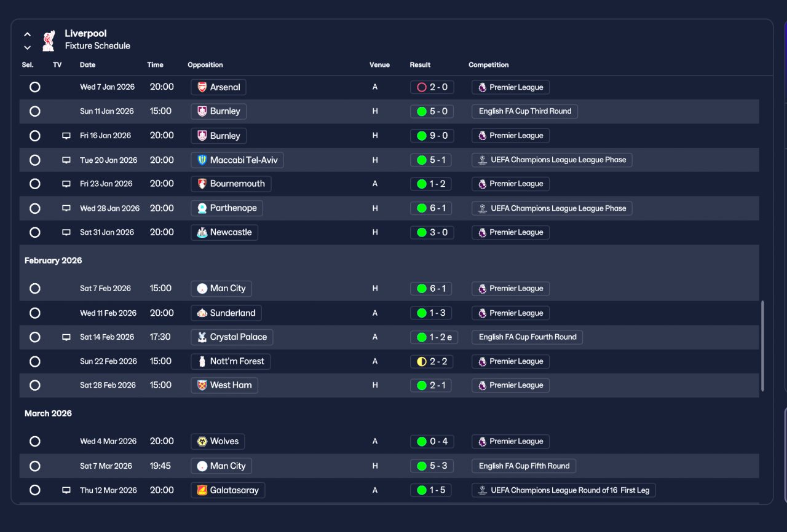
Task: Click the 19:45 kick-off time
Action: click(160, 466)
